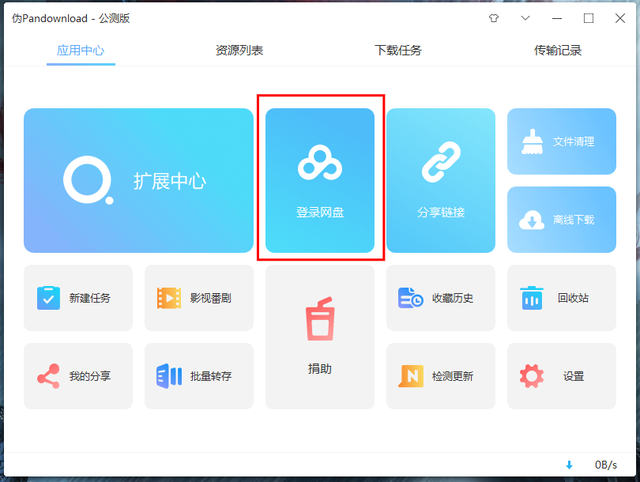
Task: Open the 扩展中心 extension center tile
Action: [x=138, y=180]
